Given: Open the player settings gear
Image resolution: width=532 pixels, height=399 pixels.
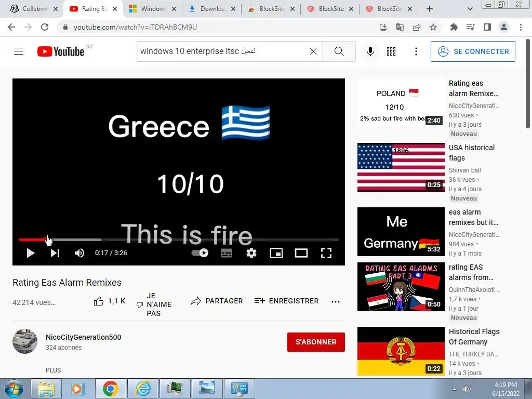Looking at the screenshot, I should (251, 253).
